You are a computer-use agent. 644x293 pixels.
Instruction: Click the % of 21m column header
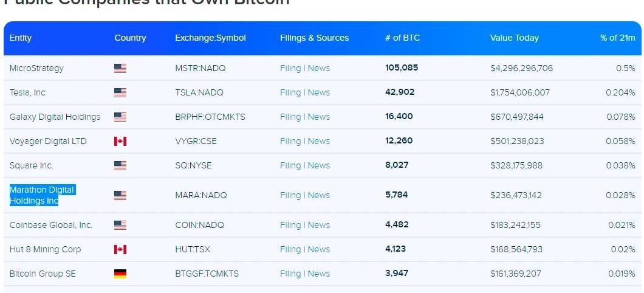click(617, 38)
